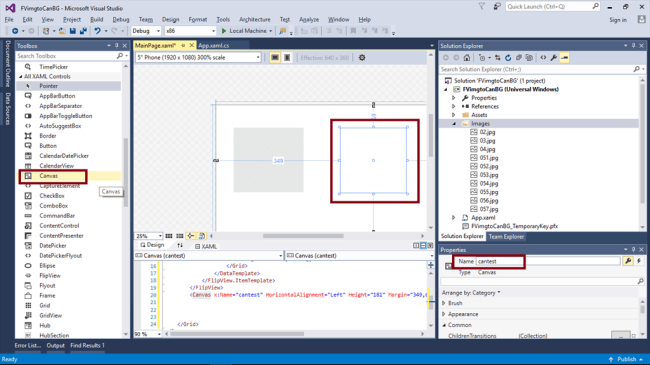Open the Local Machine target dropdown arrow
Image resolution: width=650 pixels, height=365 pixels.
tap(271, 31)
